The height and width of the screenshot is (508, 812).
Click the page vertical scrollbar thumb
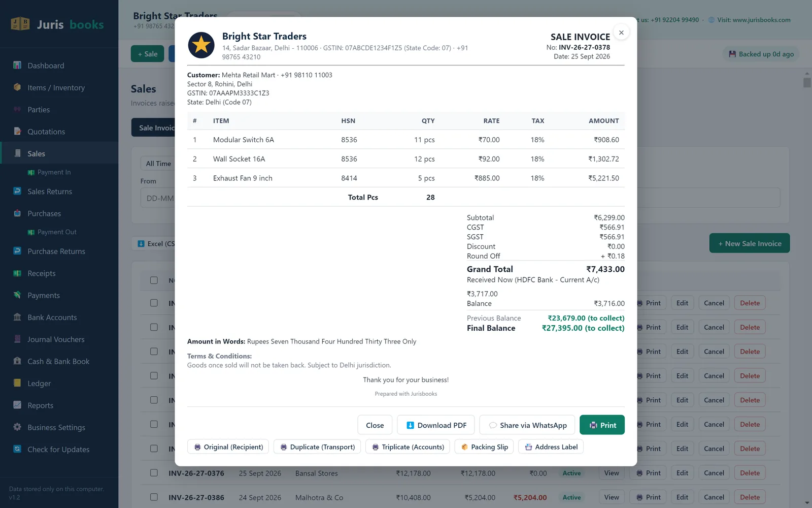click(807, 82)
